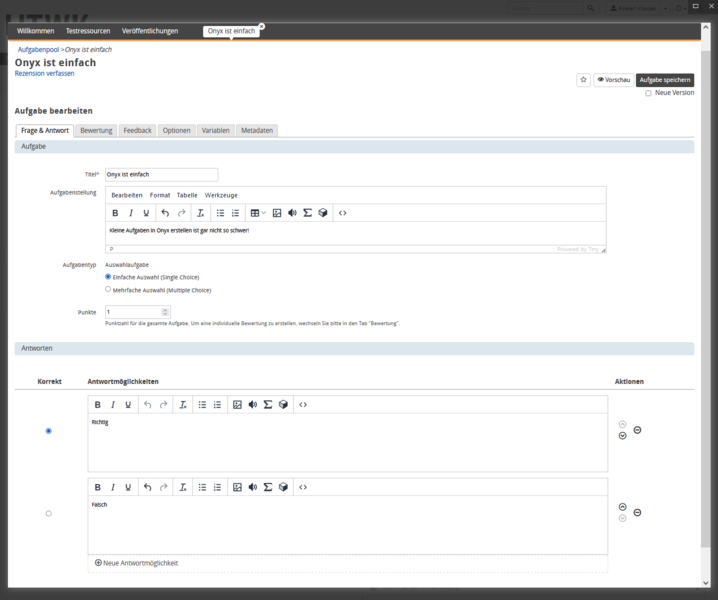Move 'Richtig' answer down
The width and height of the screenshot is (718, 600).
(x=622, y=436)
